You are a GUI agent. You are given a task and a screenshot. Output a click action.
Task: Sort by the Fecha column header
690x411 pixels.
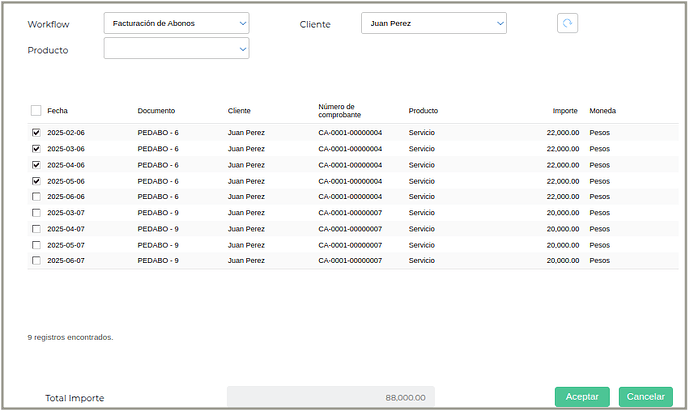[x=57, y=111]
